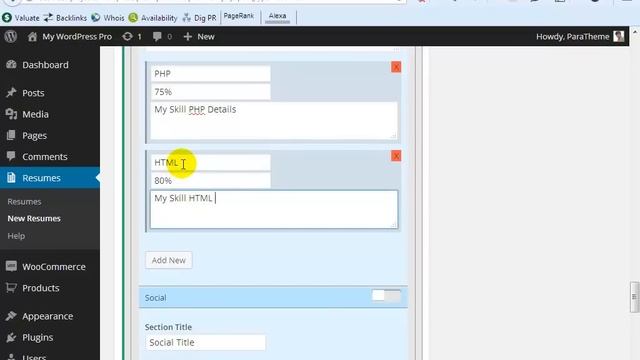Screen dimensions: 640x360
Task: Click the Add New skill button
Action: [169, 260]
